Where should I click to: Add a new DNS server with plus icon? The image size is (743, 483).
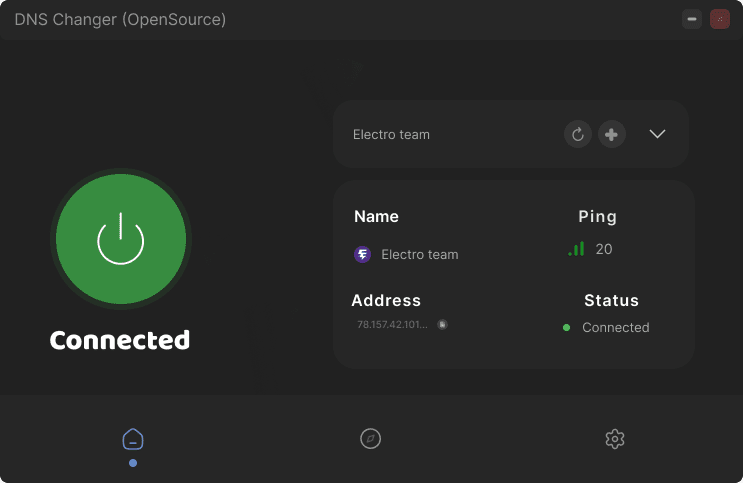[x=612, y=134]
